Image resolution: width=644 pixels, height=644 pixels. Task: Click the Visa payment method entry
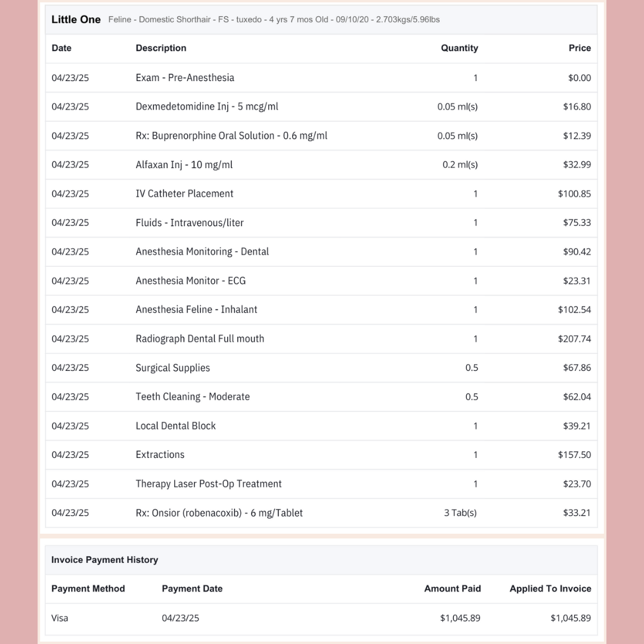(x=60, y=618)
